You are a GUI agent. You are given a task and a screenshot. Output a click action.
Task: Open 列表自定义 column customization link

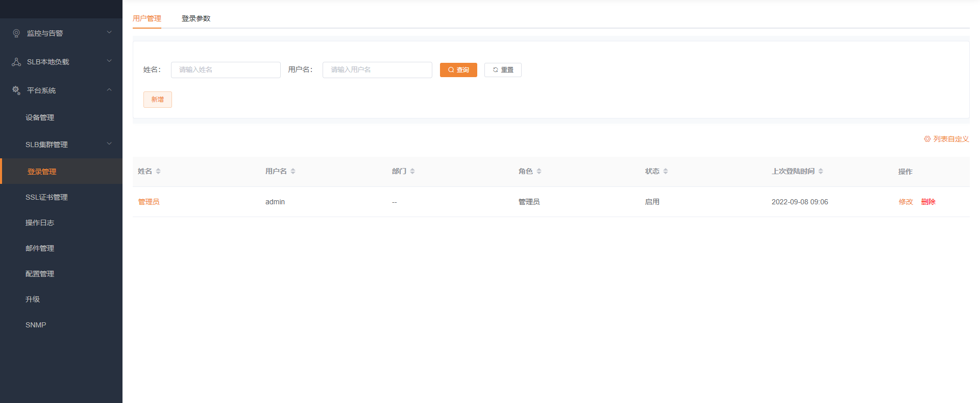click(x=946, y=139)
